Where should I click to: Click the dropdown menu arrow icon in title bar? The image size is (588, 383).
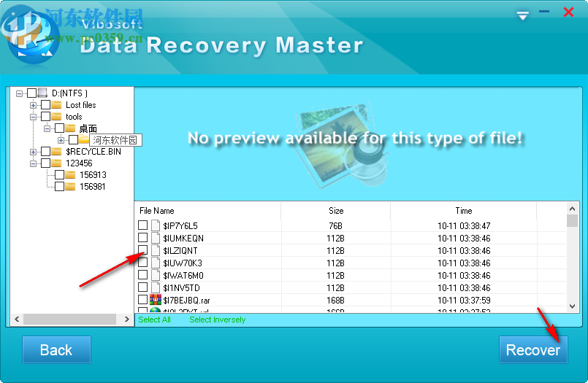(522, 15)
